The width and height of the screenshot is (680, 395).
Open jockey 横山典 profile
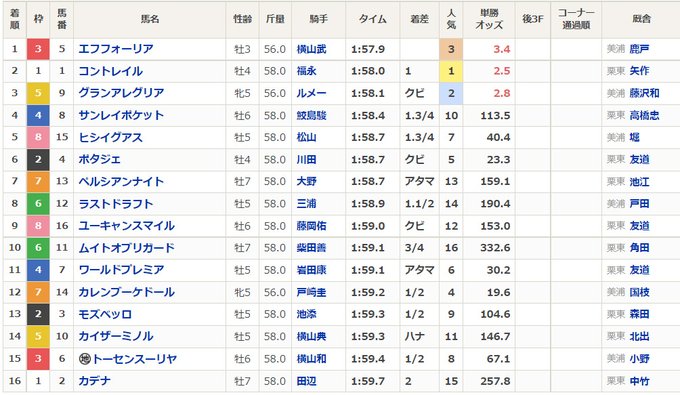coord(311,336)
